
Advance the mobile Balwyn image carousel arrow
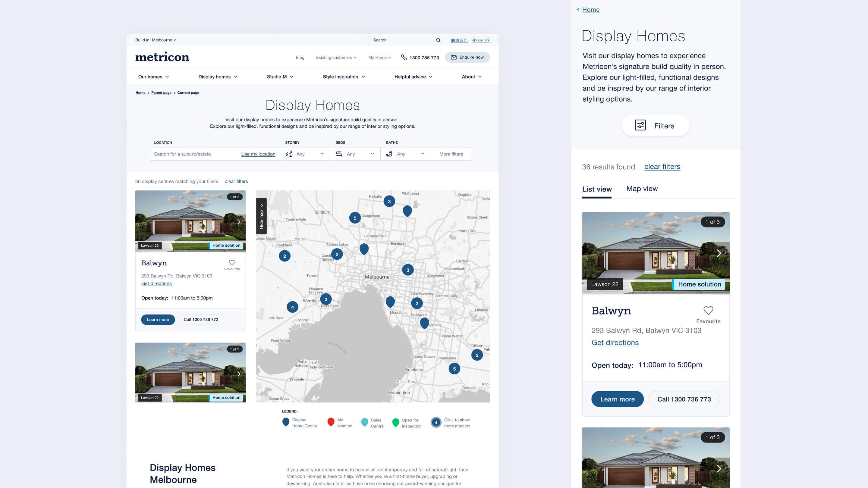point(719,253)
